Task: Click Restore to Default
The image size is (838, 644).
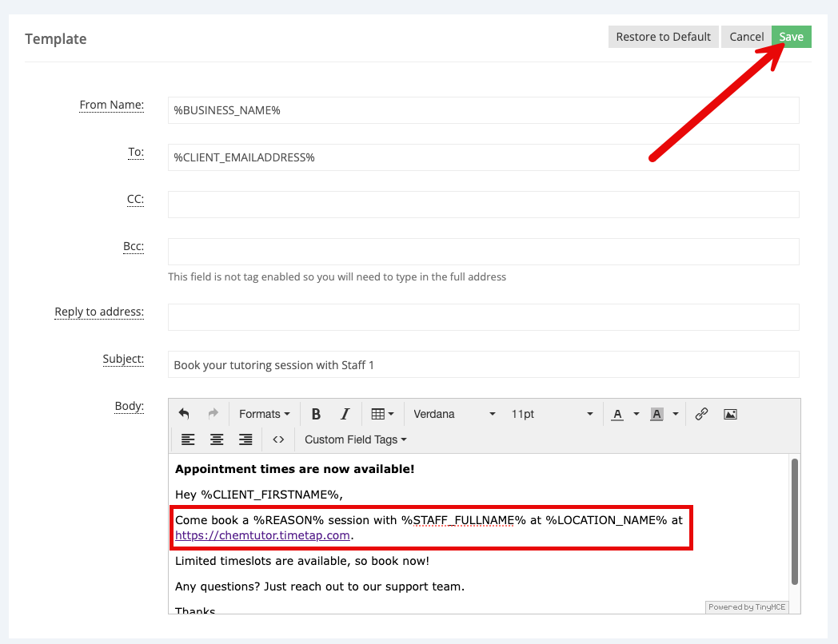Action: (663, 37)
